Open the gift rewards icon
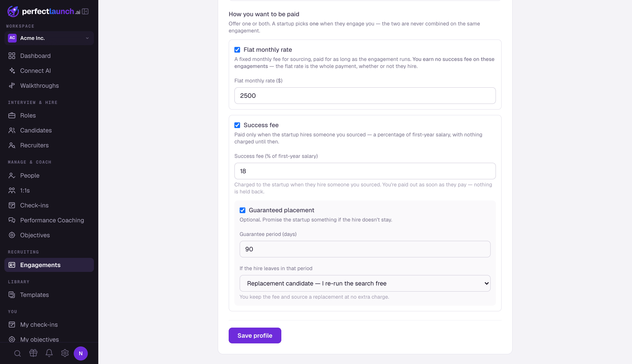This screenshot has height=364, width=632. pos(33,353)
